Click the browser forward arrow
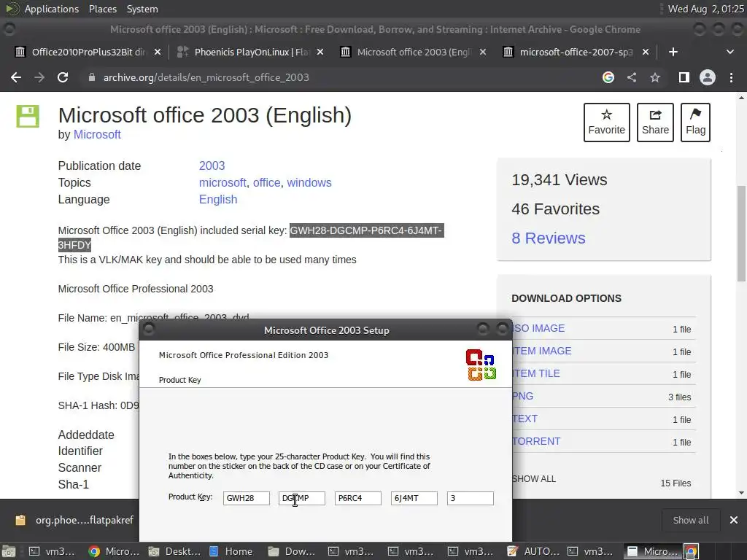The image size is (747, 560). click(39, 77)
